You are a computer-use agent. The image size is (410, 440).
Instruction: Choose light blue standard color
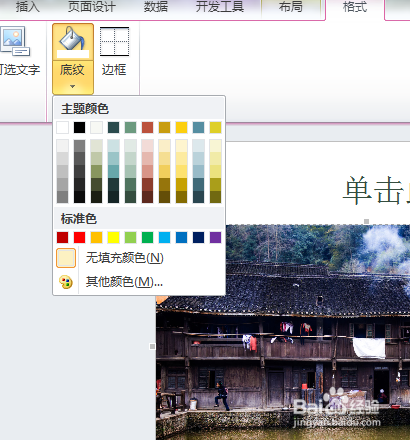pos(164,237)
